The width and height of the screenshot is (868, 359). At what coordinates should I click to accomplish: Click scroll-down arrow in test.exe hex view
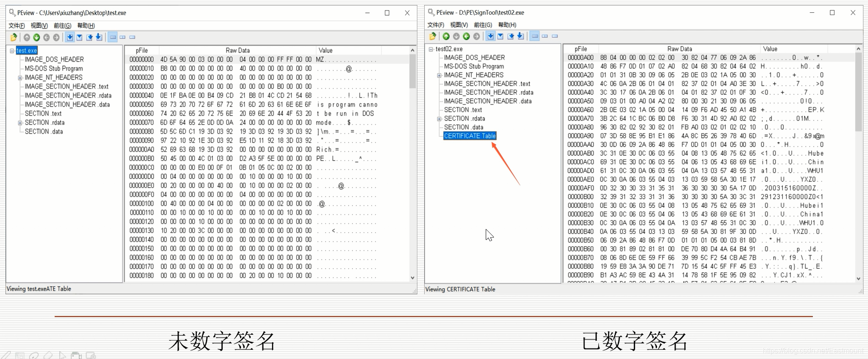point(412,277)
